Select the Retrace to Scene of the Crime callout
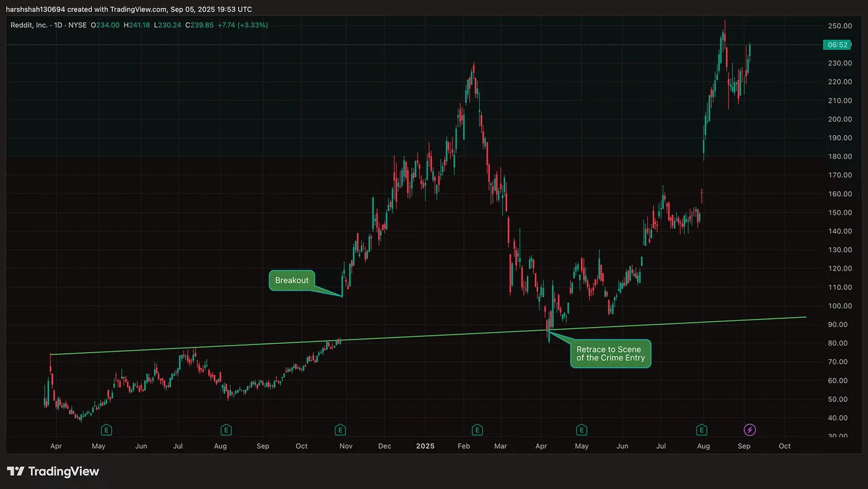868x489 pixels. point(611,354)
